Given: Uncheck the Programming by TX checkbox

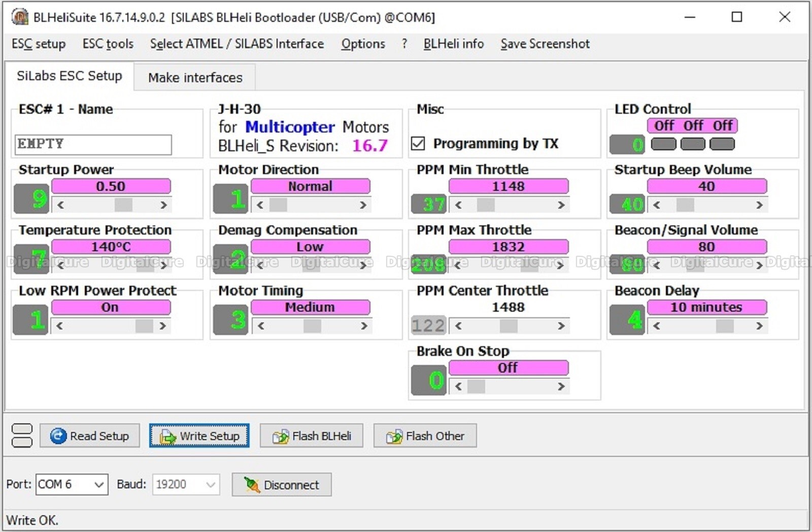Looking at the screenshot, I should pos(418,144).
